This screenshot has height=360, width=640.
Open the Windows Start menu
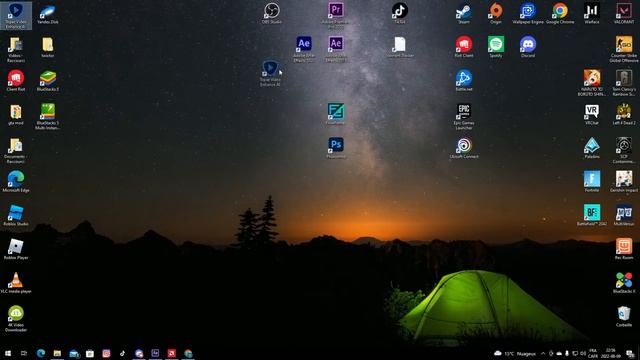click(8, 353)
